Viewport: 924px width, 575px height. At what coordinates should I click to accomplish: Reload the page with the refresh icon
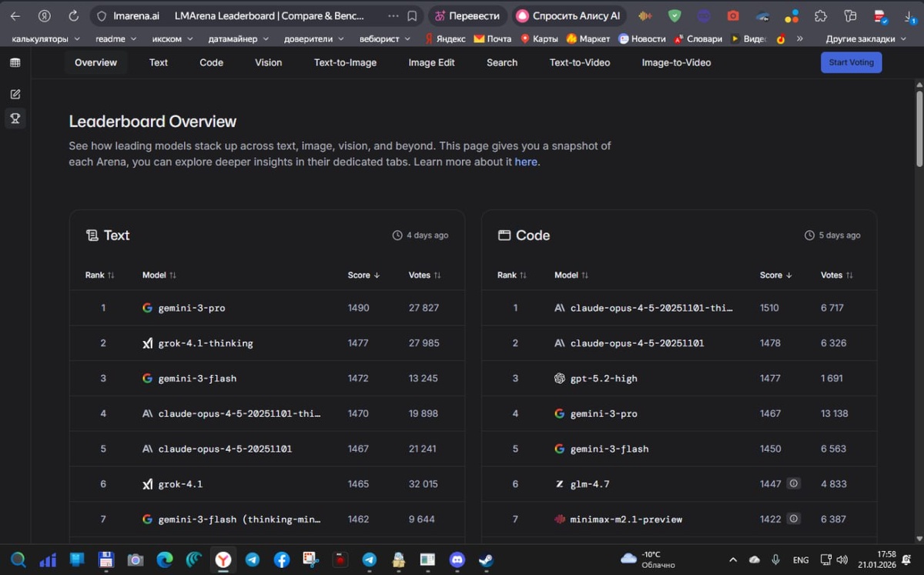click(74, 15)
